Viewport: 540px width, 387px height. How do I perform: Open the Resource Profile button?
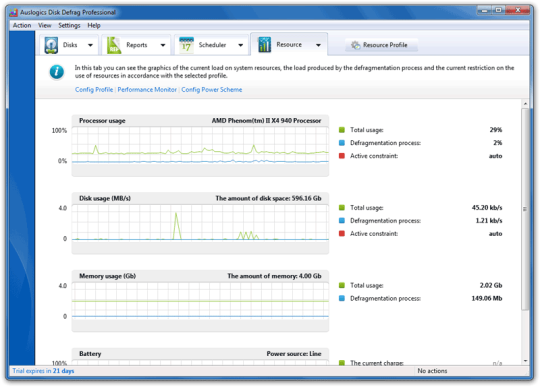381,45
